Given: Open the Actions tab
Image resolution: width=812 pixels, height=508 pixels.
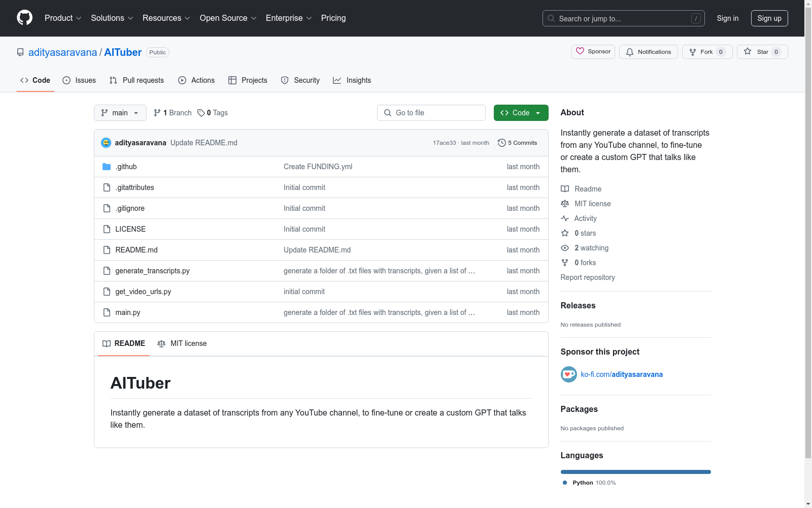Looking at the screenshot, I should [x=196, y=80].
